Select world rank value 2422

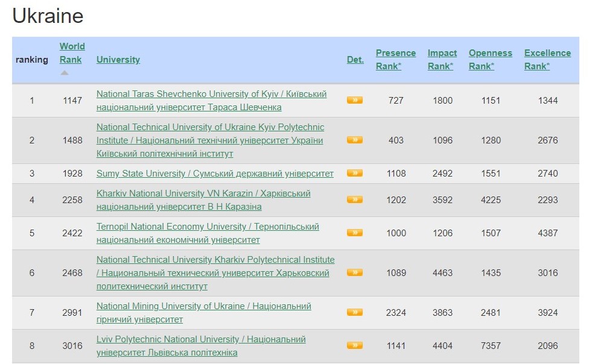[x=72, y=233]
